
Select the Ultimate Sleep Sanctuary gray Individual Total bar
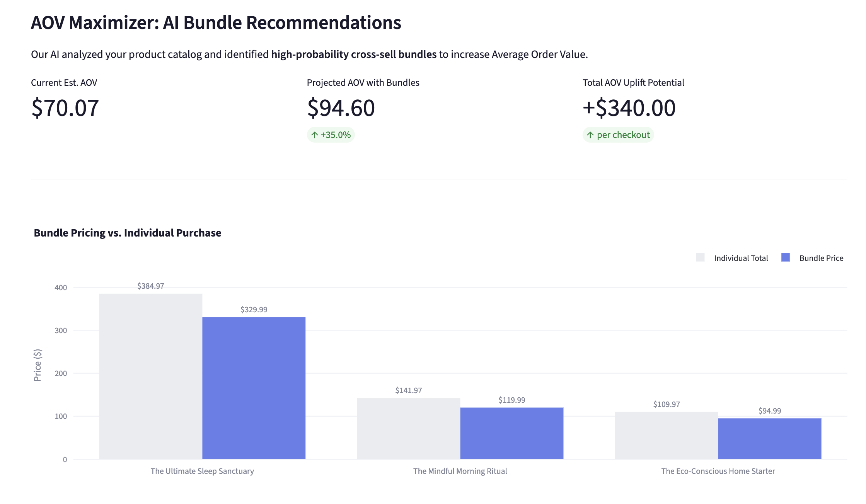pos(151,376)
